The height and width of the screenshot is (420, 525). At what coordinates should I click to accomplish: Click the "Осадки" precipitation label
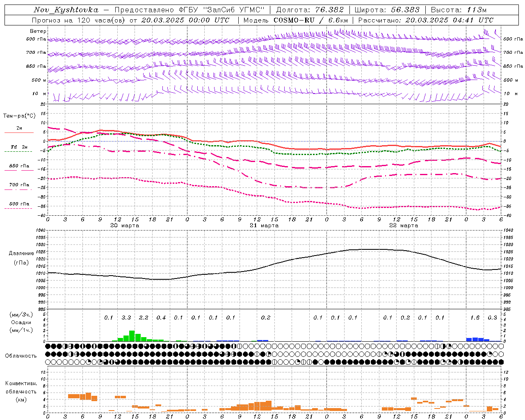tap(21, 322)
